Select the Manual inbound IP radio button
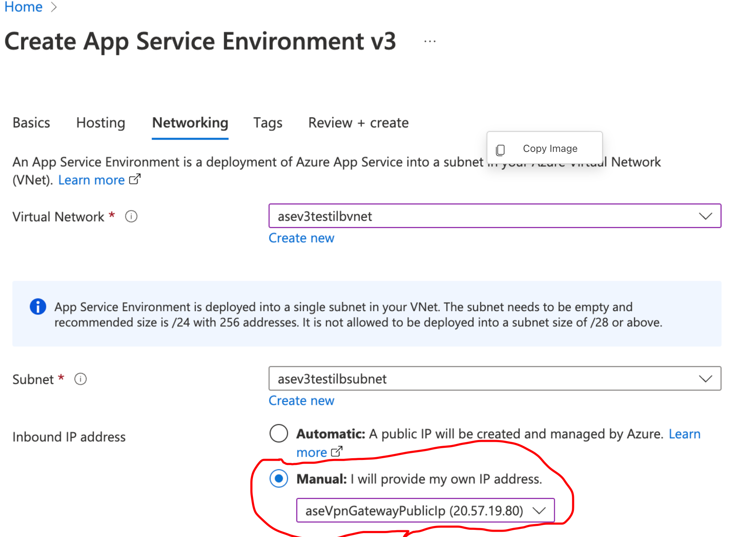 [279, 479]
